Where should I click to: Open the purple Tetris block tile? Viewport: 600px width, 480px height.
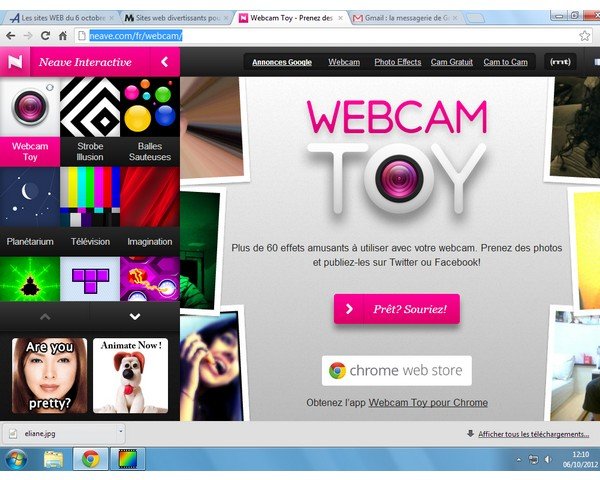point(90,279)
